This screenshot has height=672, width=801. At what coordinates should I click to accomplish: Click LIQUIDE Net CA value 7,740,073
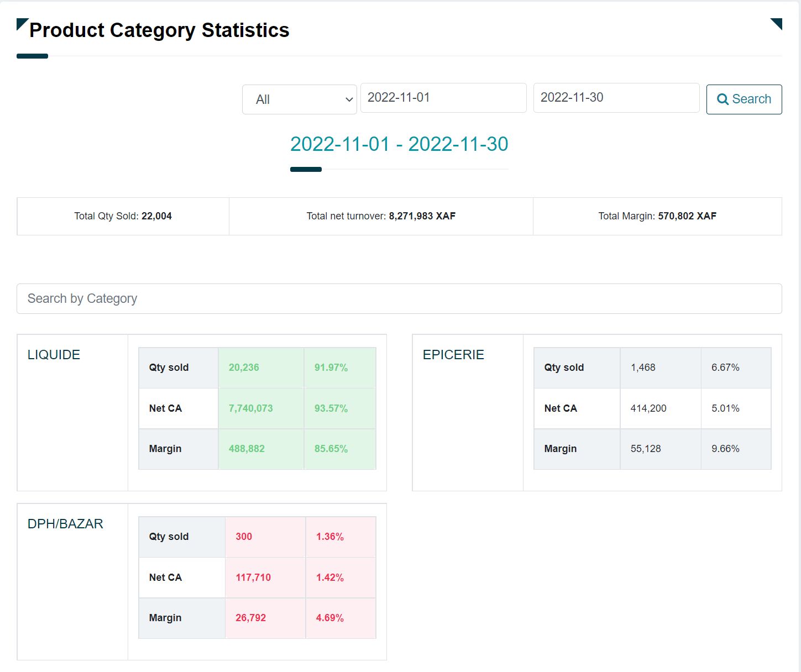(x=250, y=408)
